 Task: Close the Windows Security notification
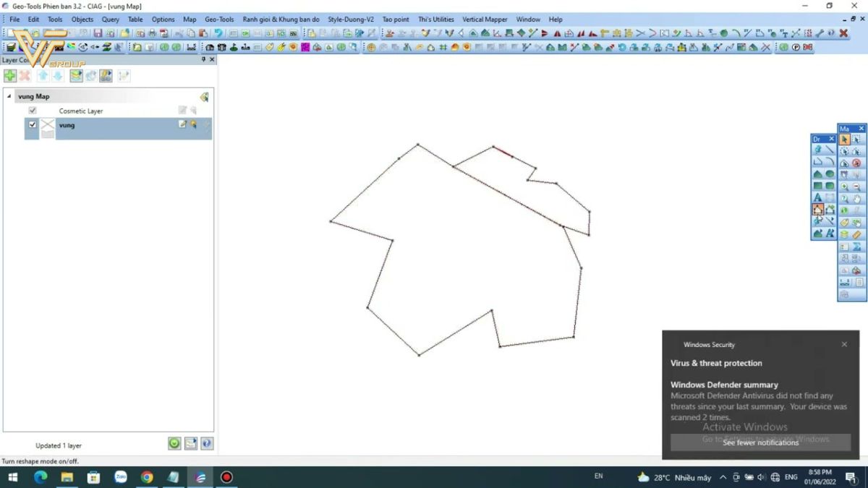click(x=844, y=345)
